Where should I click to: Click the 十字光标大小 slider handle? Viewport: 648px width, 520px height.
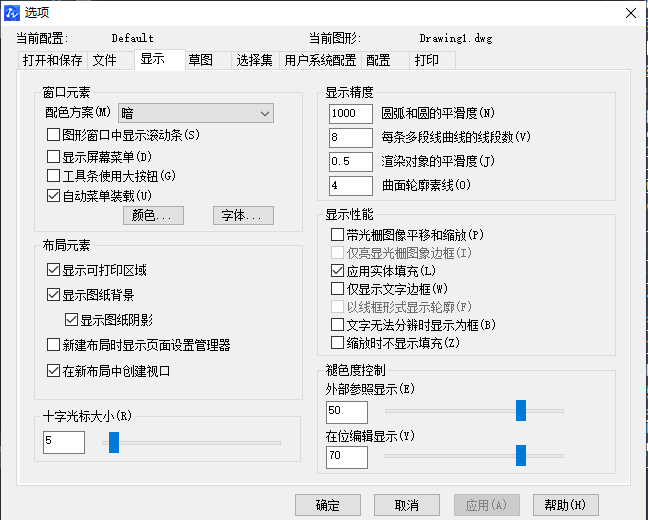pyautogui.click(x=114, y=442)
